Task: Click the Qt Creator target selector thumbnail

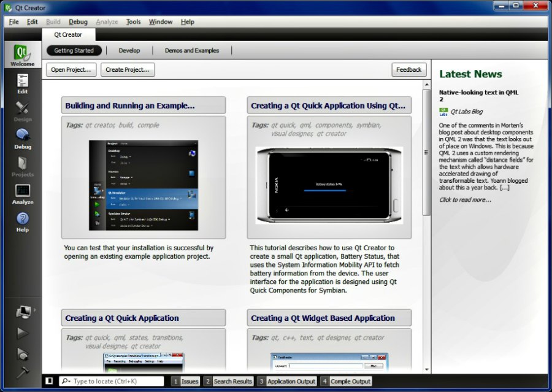Action: point(144,185)
